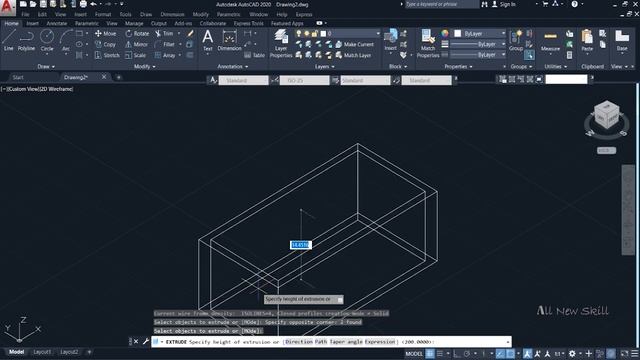
Task: Switch to the Express Tools ribbon tab
Action: [x=248, y=24]
